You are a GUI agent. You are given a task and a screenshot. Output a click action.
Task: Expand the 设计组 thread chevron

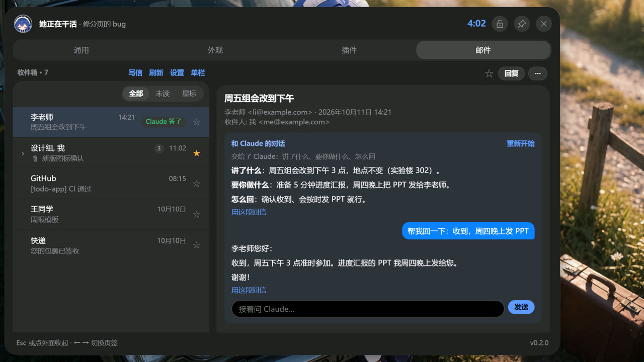click(x=23, y=153)
